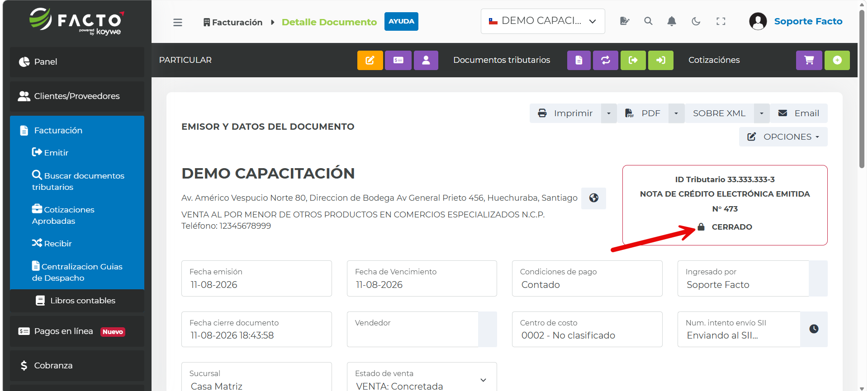Image resolution: width=868 pixels, height=391 pixels.
Task: Open Panel in sidebar
Action: pos(77,62)
